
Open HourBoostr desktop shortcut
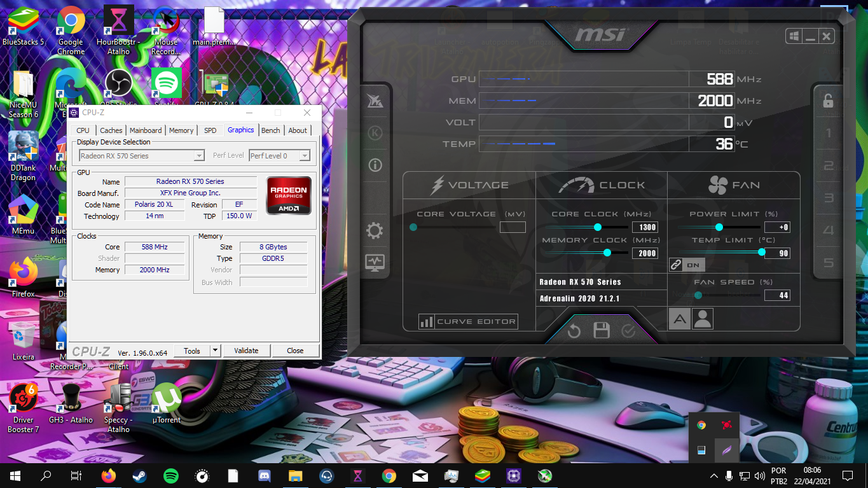[x=118, y=30]
